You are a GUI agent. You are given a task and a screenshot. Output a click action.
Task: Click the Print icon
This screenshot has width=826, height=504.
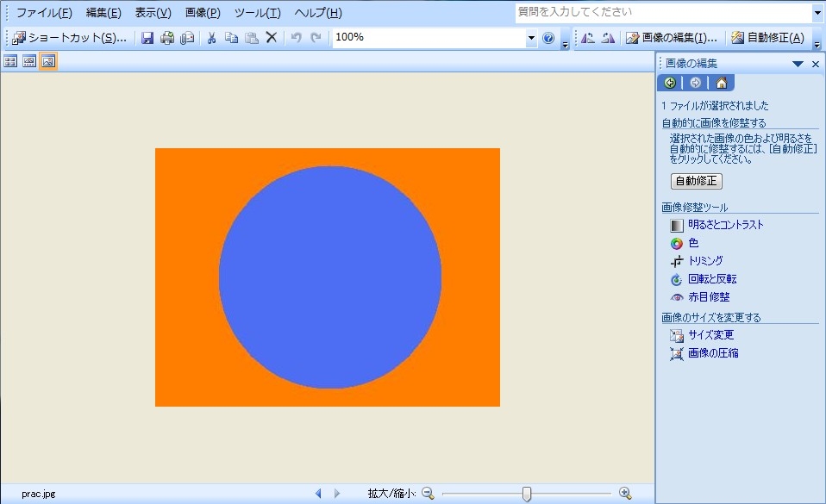click(167, 38)
